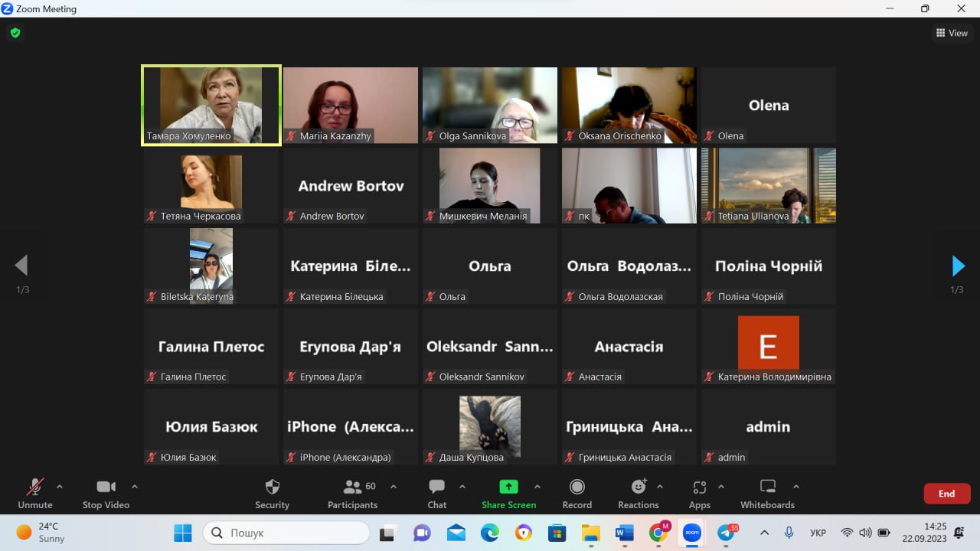The height and width of the screenshot is (551, 980).
Task: Select Катерина Володимирівна's tile with orange E avatar
Action: tap(769, 347)
